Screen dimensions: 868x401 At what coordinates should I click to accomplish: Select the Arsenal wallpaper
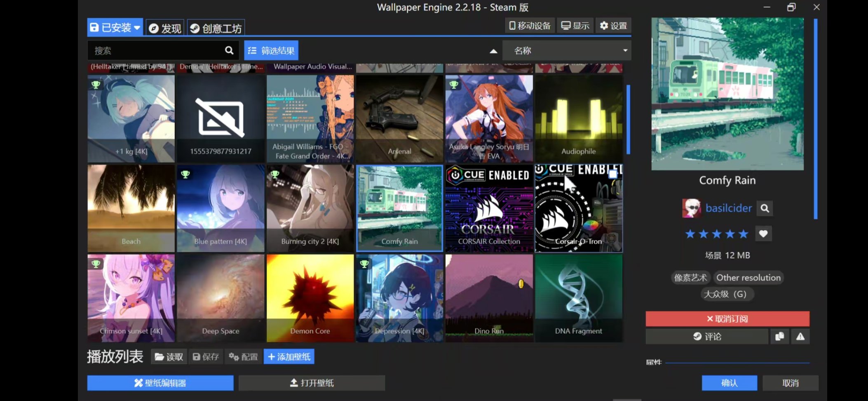point(399,119)
